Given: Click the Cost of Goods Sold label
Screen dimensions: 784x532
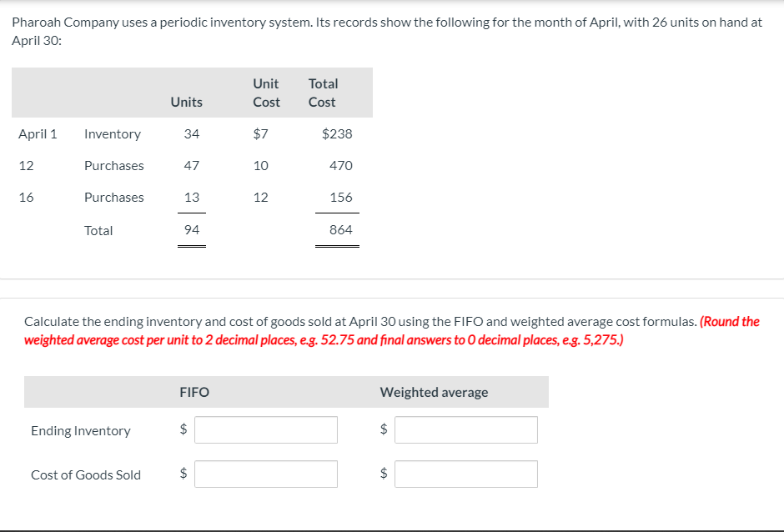Looking at the screenshot, I should point(86,475).
